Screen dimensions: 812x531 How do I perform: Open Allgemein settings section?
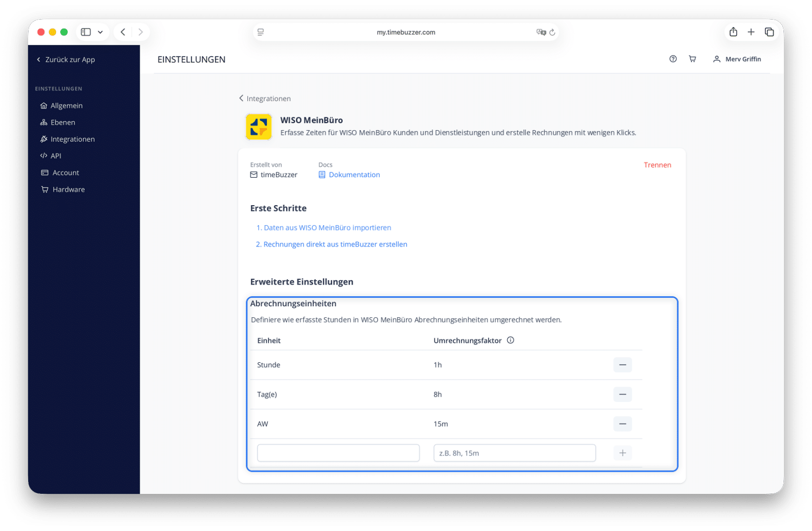click(62, 106)
